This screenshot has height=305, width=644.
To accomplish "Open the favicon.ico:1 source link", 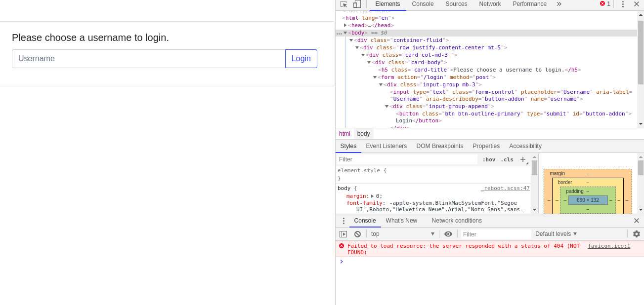I will click(609, 246).
